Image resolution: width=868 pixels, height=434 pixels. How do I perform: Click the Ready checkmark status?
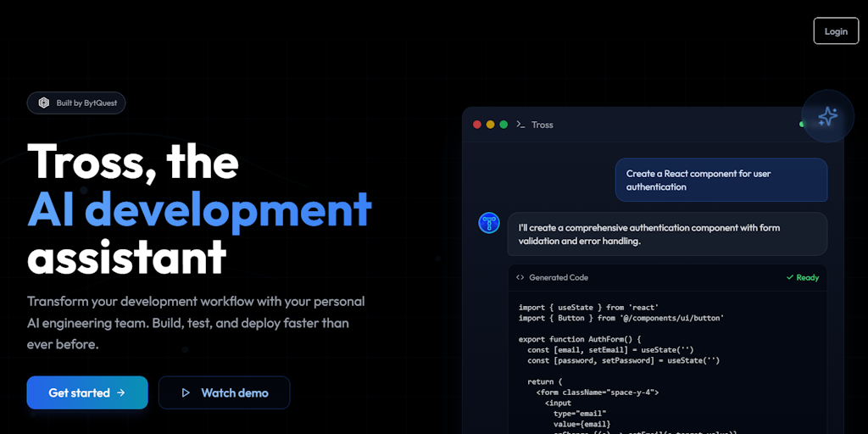pos(803,278)
